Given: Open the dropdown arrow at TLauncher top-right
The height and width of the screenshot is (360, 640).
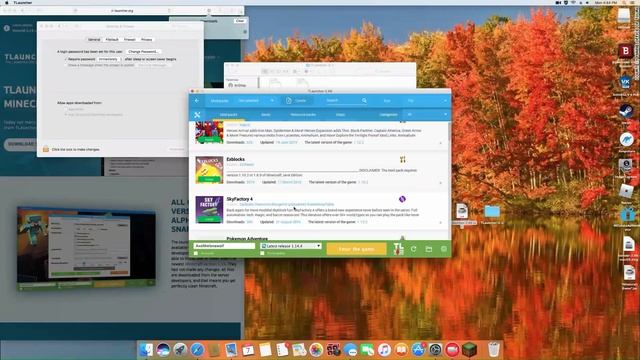Looking at the screenshot, I should [445, 100].
